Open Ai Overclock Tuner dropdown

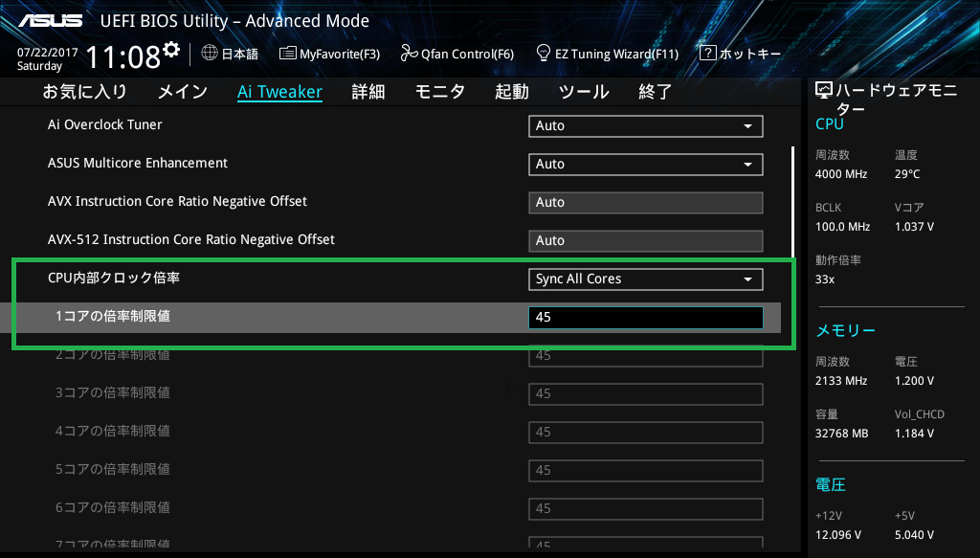646,126
